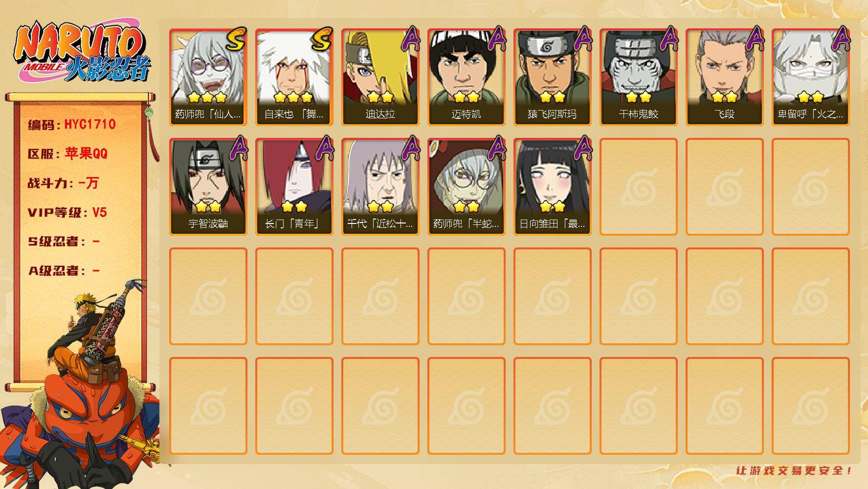Open the 迪达拉 ninja card
Viewport: 868px width, 489px height.
(x=380, y=77)
